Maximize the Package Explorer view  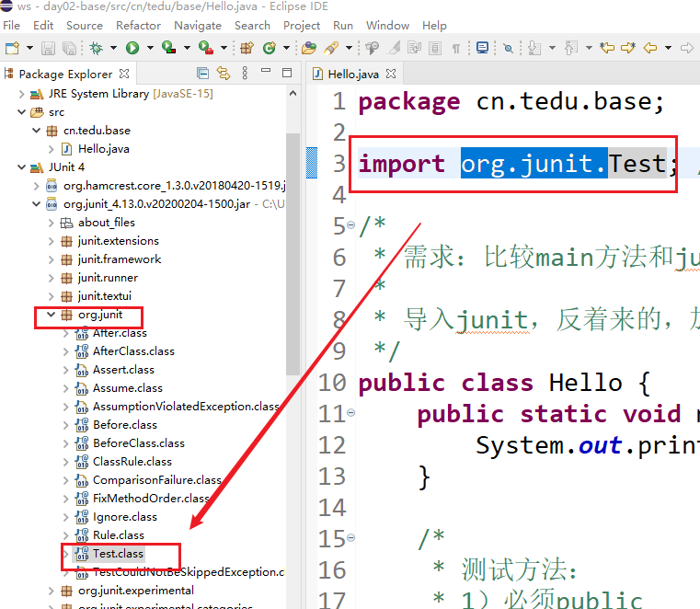(x=287, y=73)
